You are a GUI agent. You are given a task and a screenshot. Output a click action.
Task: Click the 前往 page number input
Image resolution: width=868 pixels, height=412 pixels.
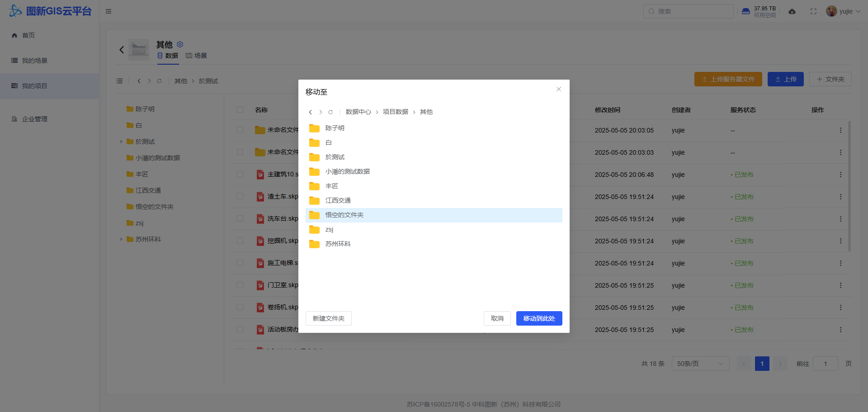click(826, 364)
